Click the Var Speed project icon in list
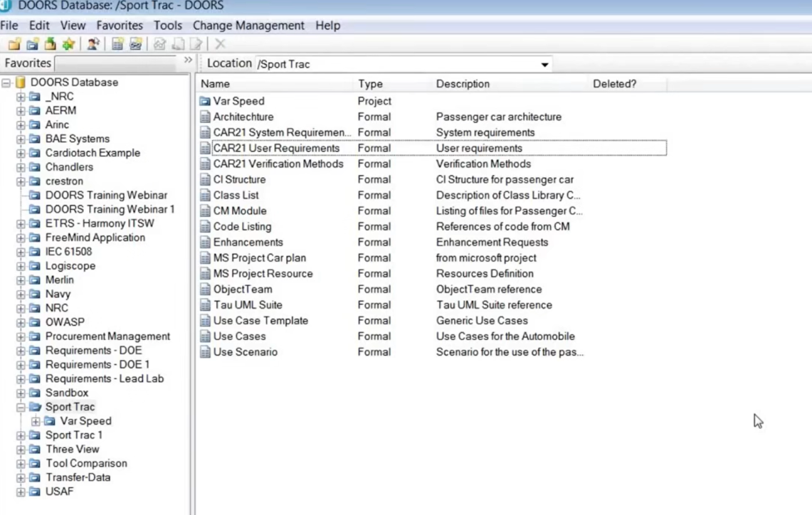This screenshot has width=812, height=515. point(205,102)
